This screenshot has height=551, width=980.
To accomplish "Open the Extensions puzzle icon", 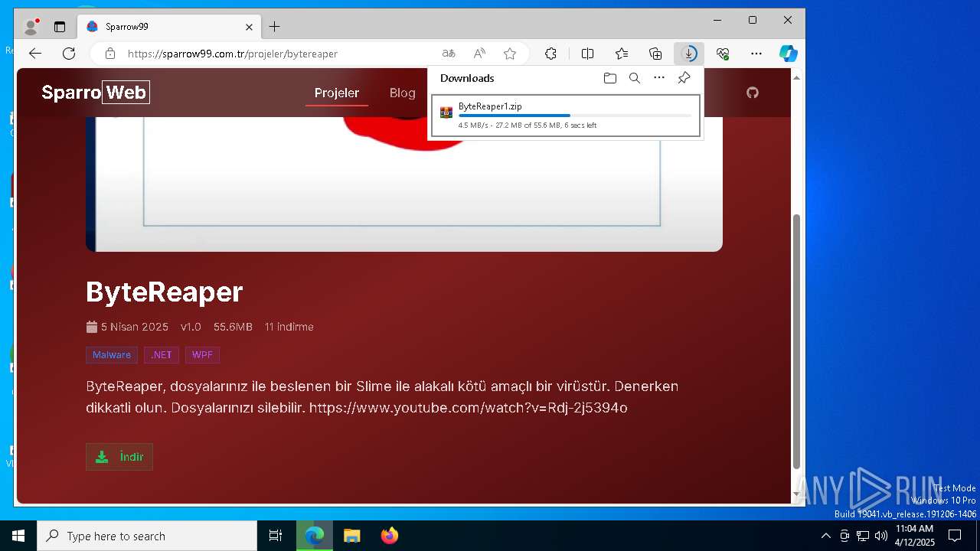I will pyautogui.click(x=550, y=54).
